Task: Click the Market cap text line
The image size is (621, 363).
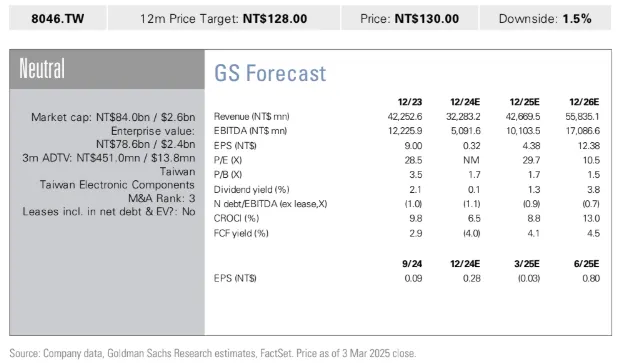Action: pos(113,117)
